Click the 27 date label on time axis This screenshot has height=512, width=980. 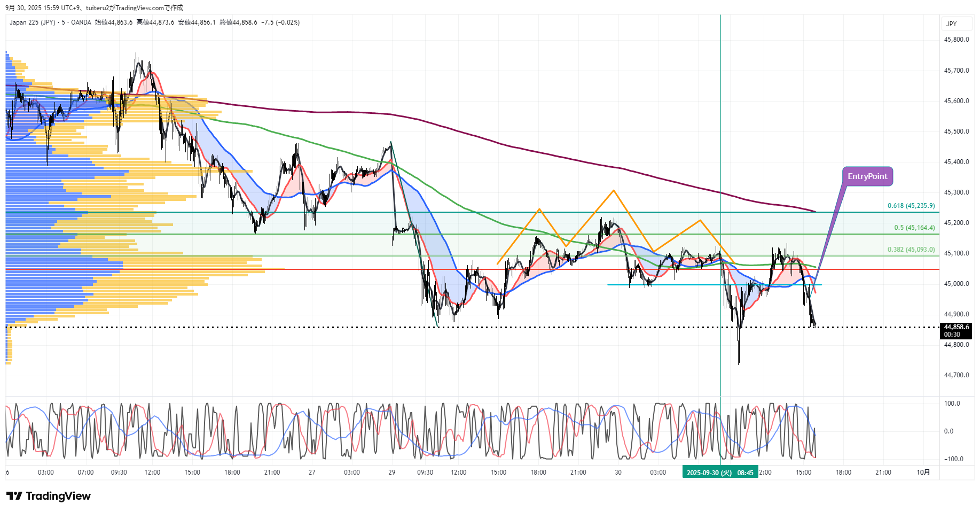(x=312, y=472)
